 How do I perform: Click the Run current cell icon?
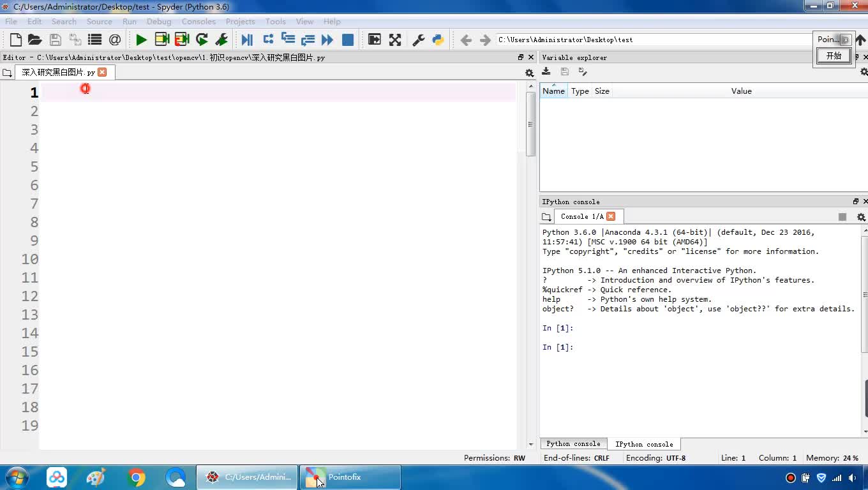click(x=162, y=40)
